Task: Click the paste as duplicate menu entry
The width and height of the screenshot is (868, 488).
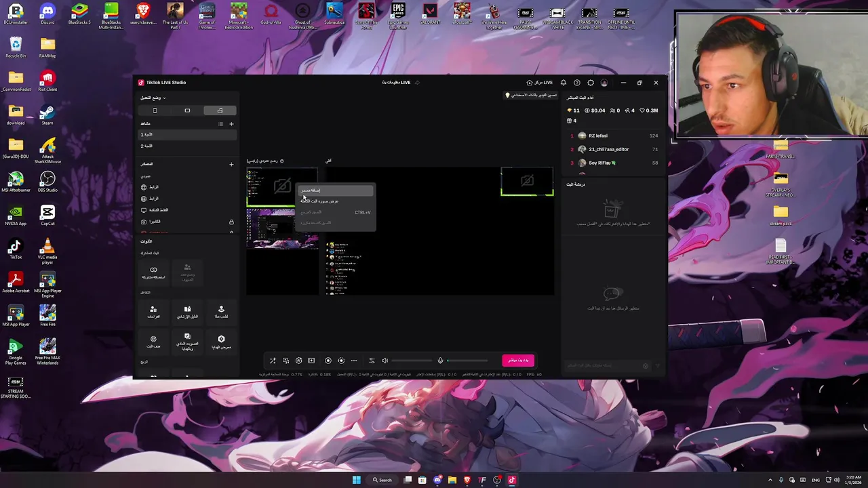Action: click(x=335, y=223)
